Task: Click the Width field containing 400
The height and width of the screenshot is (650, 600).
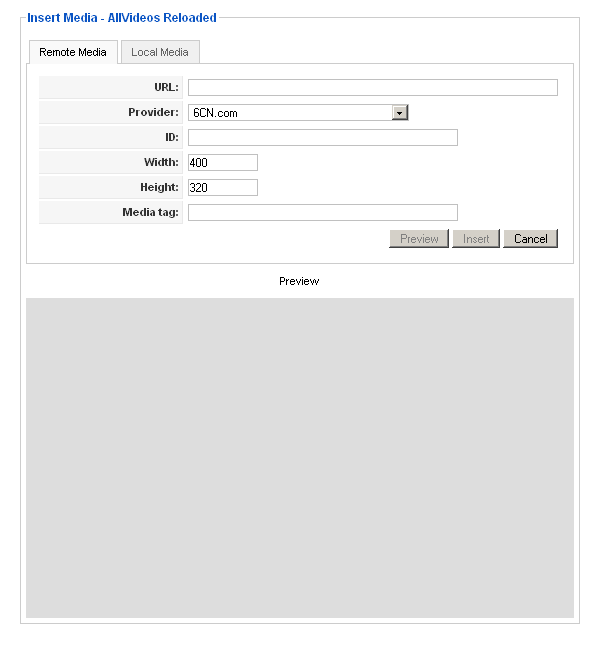Action: point(223,162)
